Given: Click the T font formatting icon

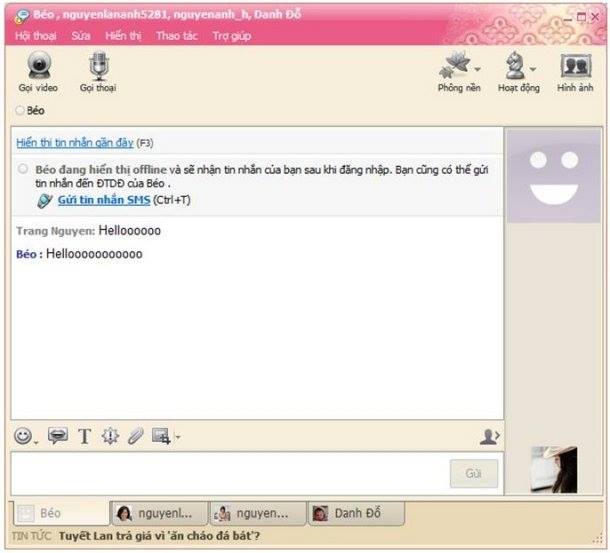Looking at the screenshot, I should pyautogui.click(x=84, y=436).
